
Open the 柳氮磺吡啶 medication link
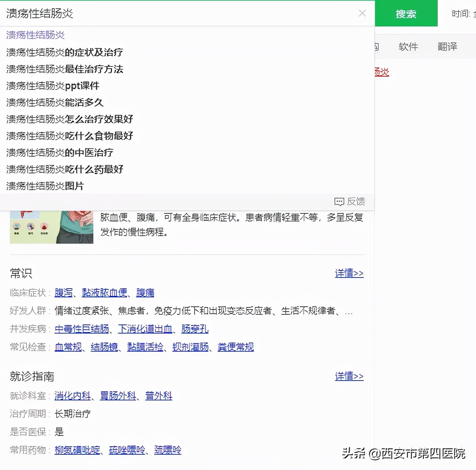pyautogui.click(x=77, y=450)
